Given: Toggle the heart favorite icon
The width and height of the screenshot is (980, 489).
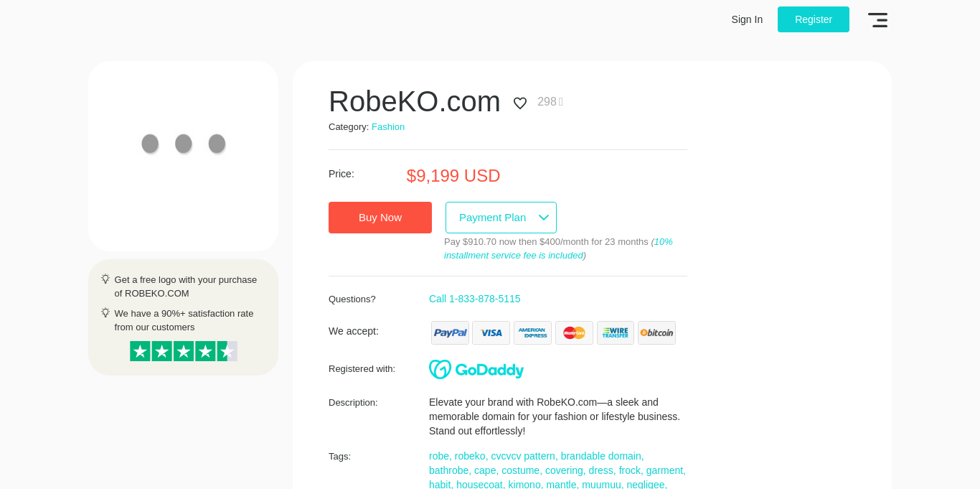Looking at the screenshot, I should (x=520, y=103).
